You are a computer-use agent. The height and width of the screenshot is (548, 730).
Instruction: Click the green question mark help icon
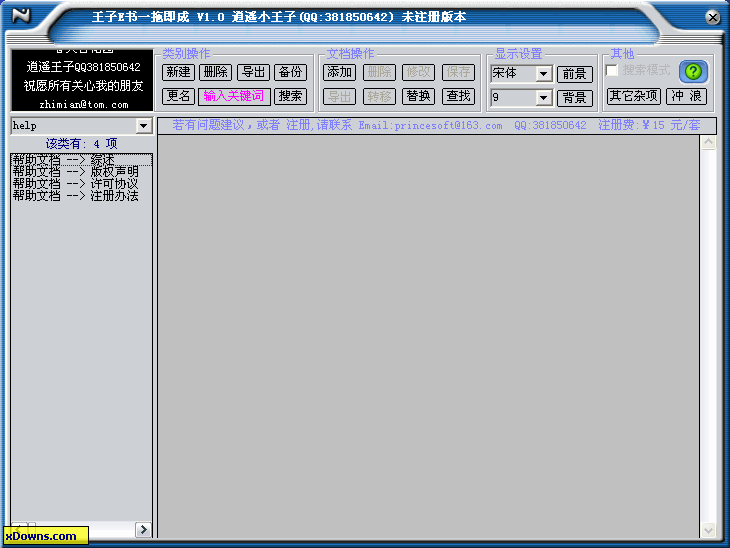[x=693, y=72]
